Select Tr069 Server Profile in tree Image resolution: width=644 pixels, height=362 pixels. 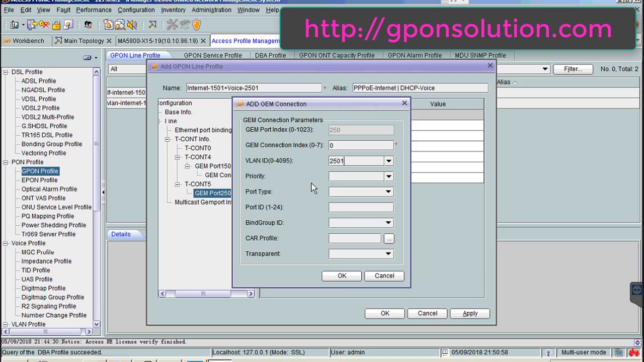pos(48,234)
